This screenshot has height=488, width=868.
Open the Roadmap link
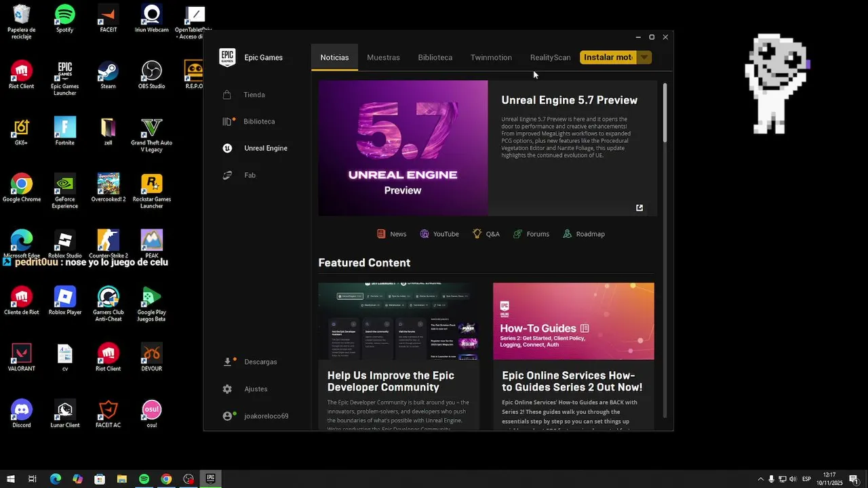click(583, 234)
